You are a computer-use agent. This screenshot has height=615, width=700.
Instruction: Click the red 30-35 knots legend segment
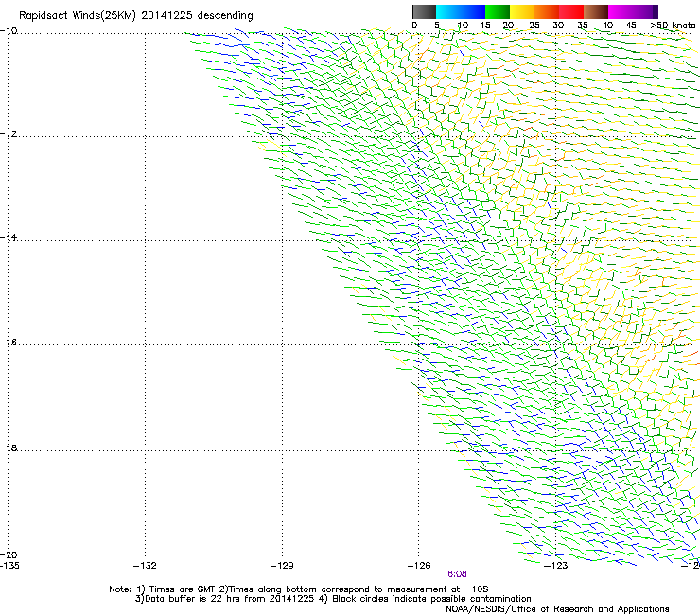[x=571, y=11]
